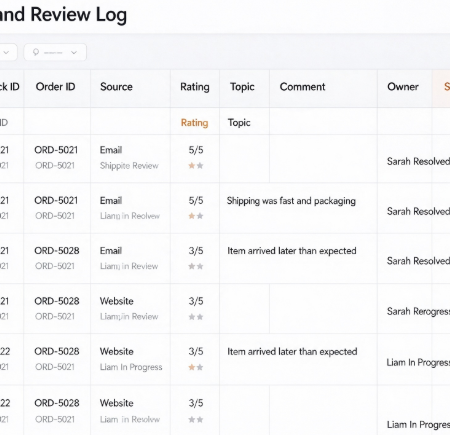Image resolution: width=450 pixels, height=435 pixels.
Task: Select gray 'Liam In Progress' text under Website
Action: (131, 367)
